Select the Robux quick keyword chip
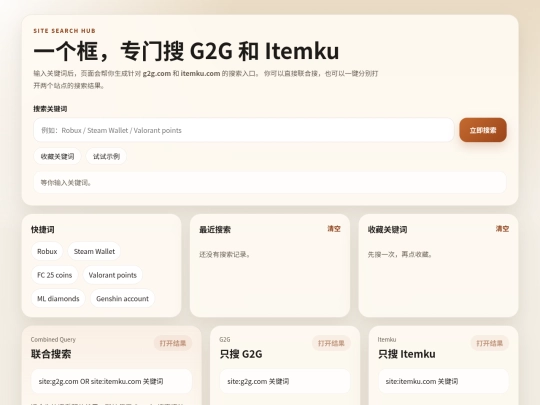Screen dimensions: 540x405 (47, 251)
